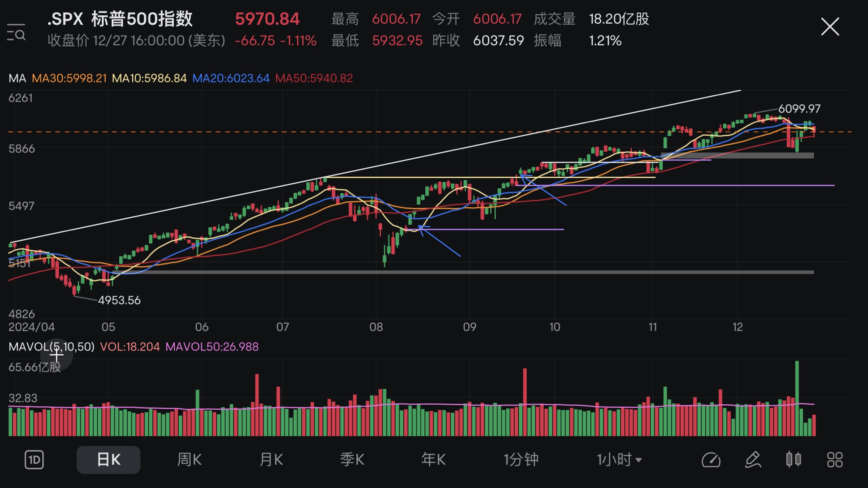The image size is (868, 488).
Task: Tap the 2024/04 date axis label
Action: 32,327
